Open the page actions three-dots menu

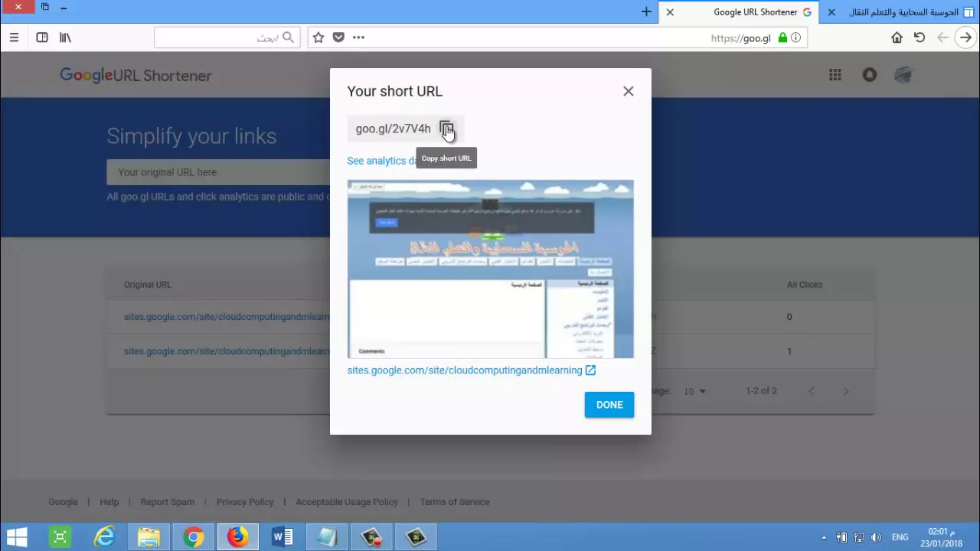point(358,37)
